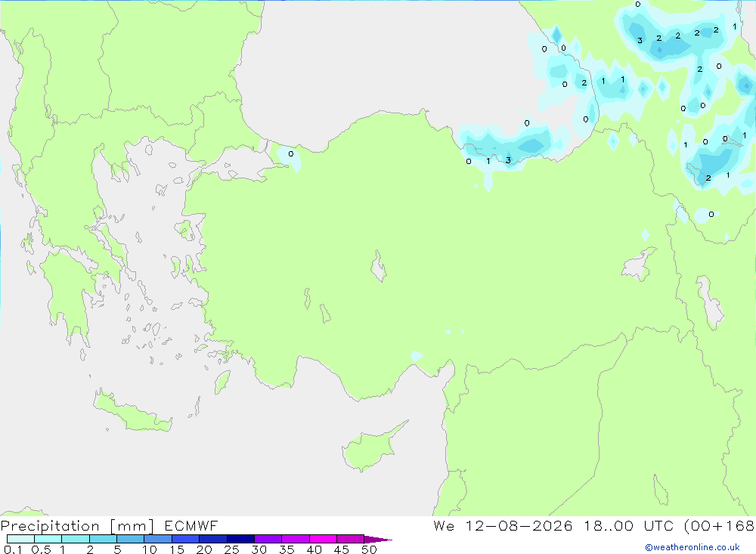Click the magenta swatch between 40 and 45
Image resolution: width=756 pixels, height=554 pixels.
(323, 539)
